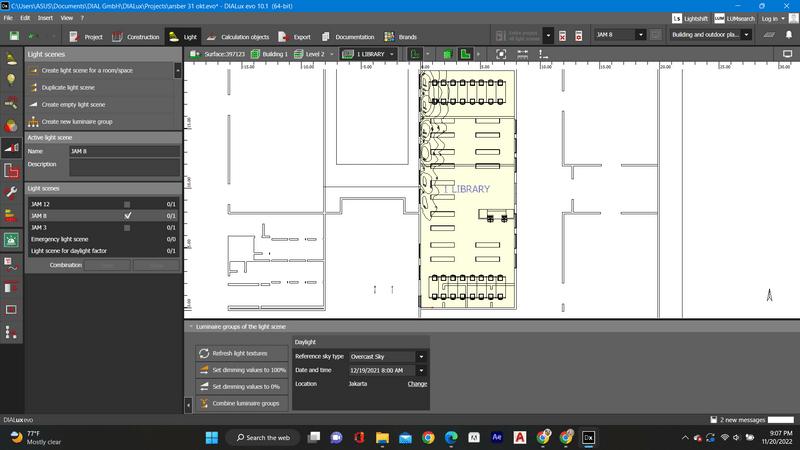
Task: Collapse Luminaire groups of the light scene
Action: pyautogui.click(x=191, y=327)
